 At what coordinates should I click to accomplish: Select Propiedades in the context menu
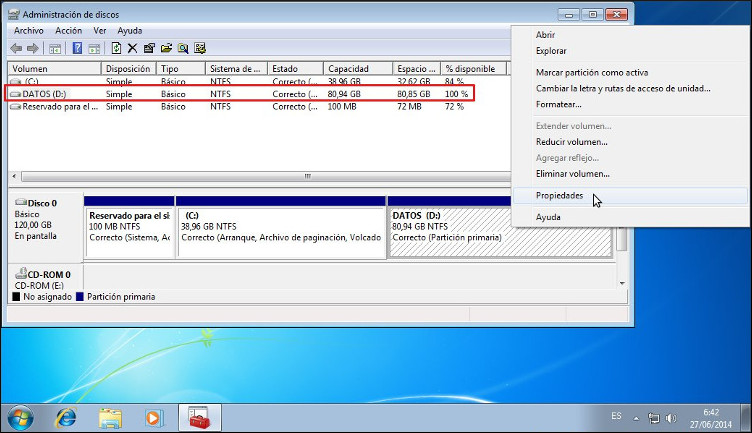coord(630,196)
